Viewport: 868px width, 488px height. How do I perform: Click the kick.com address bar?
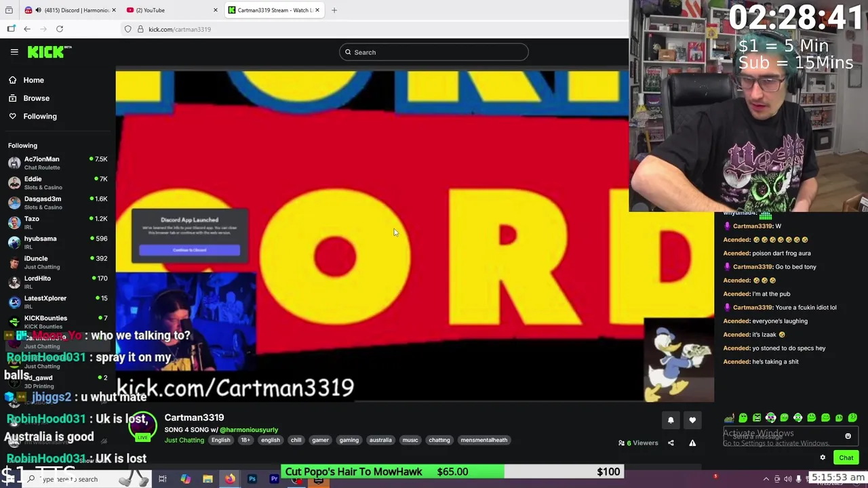point(373,29)
